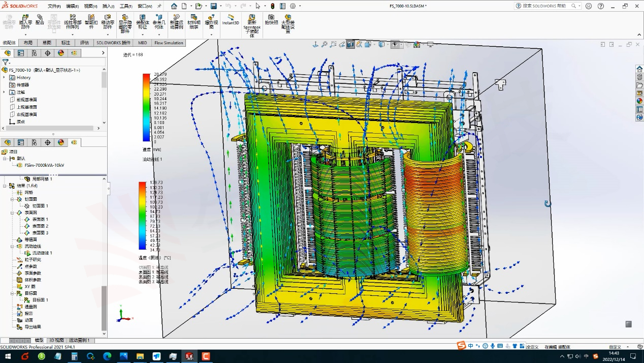Open the ConfigurationManager panel tab
Image resolution: width=644 pixels, height=363 pixels.
click(x=34, y=53)
